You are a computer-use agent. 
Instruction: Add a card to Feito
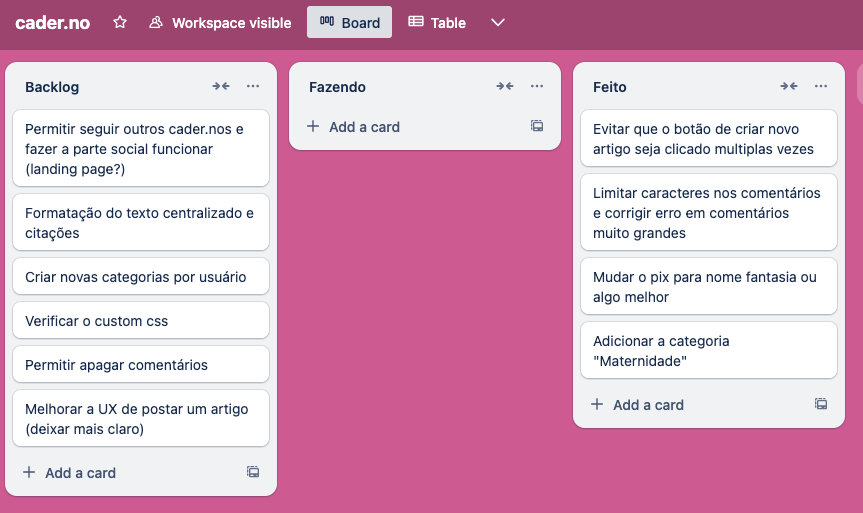pyautogui.click(x=695, y=405)
